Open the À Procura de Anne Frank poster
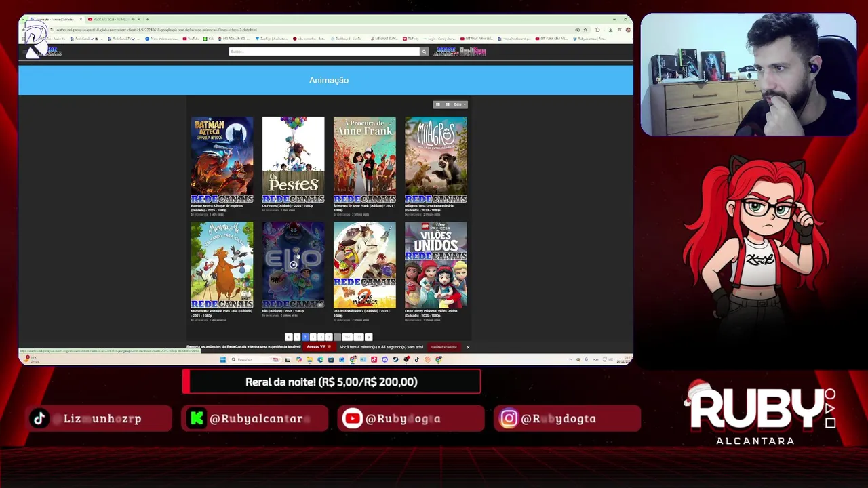This screenshot has width=868, height=488. [x=364, y=160]
